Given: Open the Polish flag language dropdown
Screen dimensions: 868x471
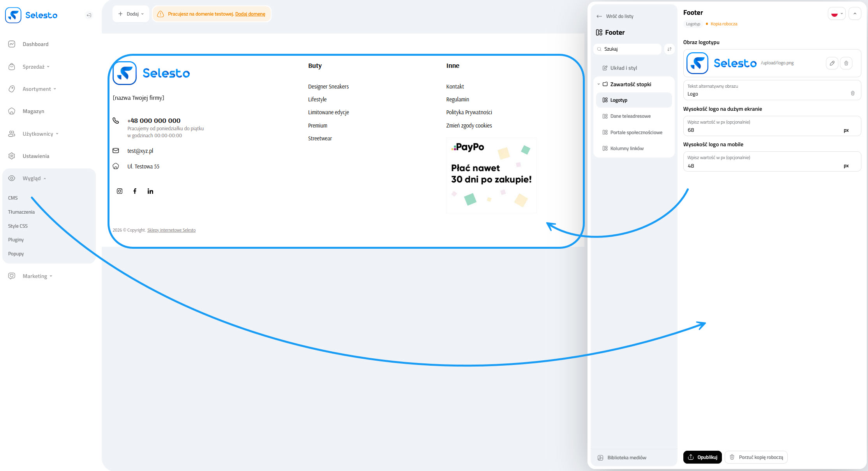Looking at the screenshot, I should coord(836,14).
